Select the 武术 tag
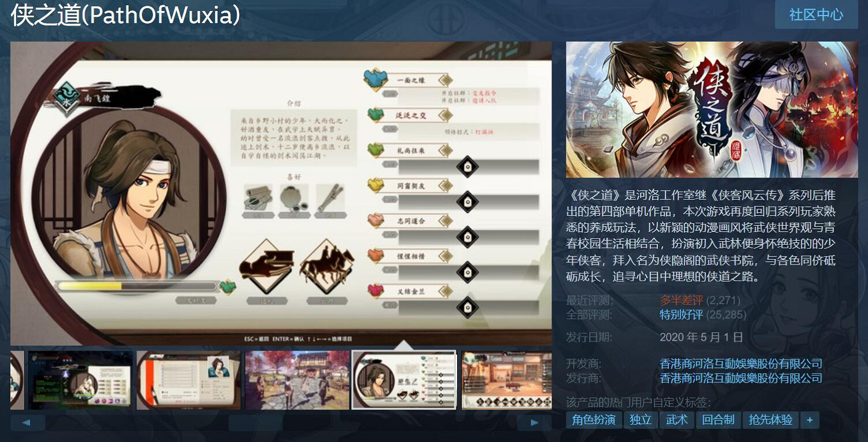This screenshot has width=868, height=442. pyautogui.click(x=676, y=420)
